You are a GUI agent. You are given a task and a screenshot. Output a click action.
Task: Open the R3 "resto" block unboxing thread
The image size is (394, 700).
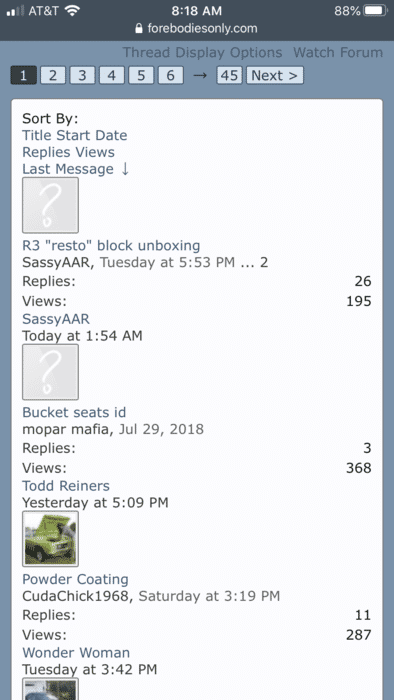click(x=111, y=246)
